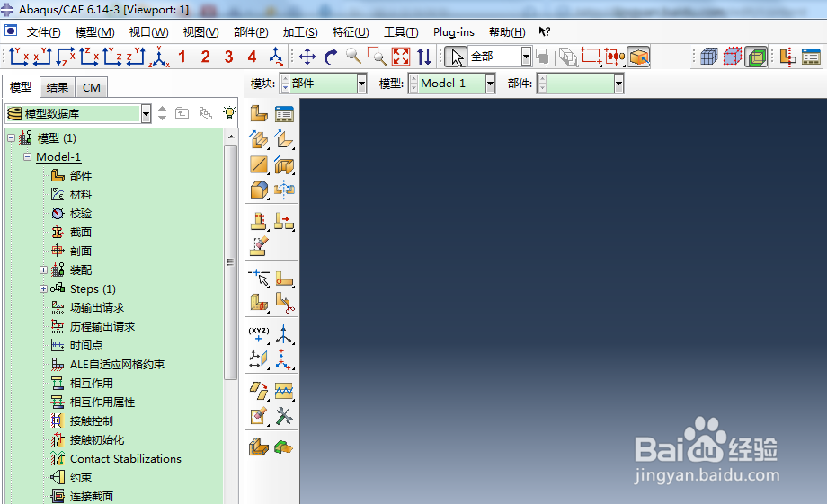The width and height of the screenshot is (827, 504).
Task: Open the 文件(F) menu
Action: (x=44, y=32)
